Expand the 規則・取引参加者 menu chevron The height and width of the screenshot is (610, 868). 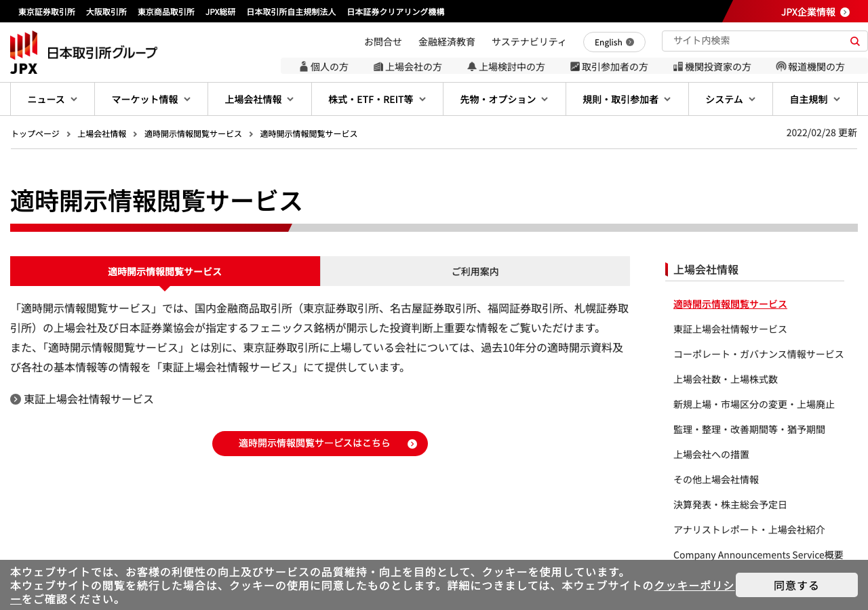point(667,99)
